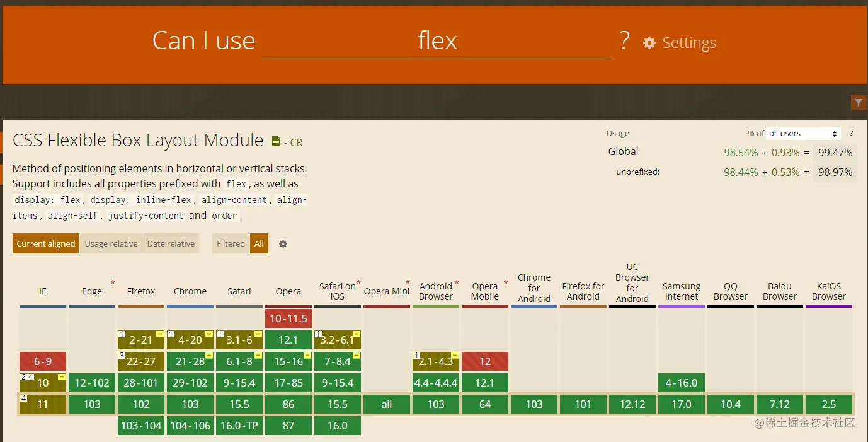Click the Edge column header
868x442 pixels.
pos(92,291)
